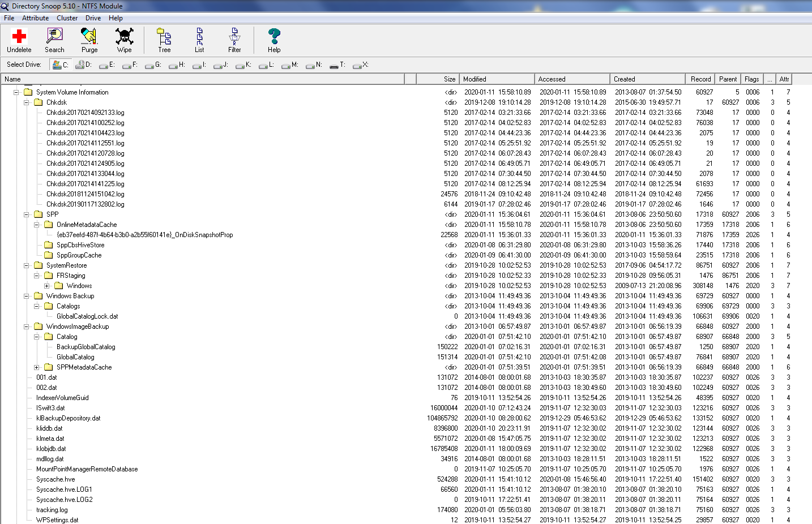The width and height of the screenshot is (812, 524).
Task: Sort by the Size column header
Action: [437, 79]
